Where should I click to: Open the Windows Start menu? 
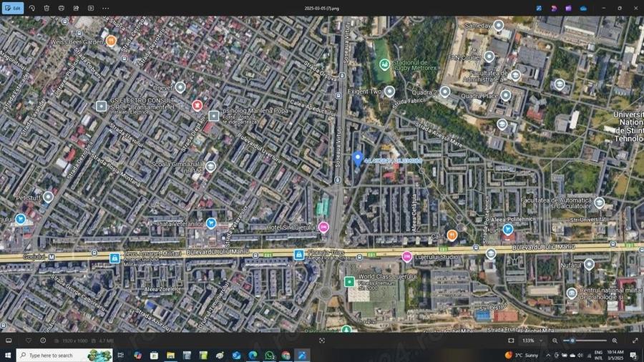coord(8,355)
